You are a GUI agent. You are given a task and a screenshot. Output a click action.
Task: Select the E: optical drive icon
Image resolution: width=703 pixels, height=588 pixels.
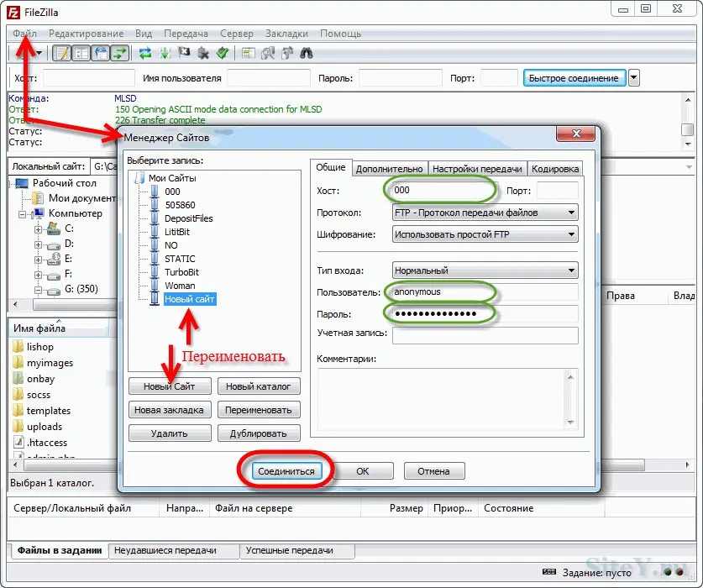(x=54, y=259)
